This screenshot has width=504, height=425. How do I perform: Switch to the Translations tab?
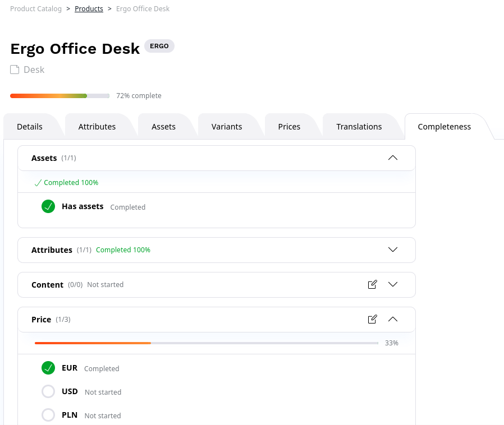pos(359,126)
